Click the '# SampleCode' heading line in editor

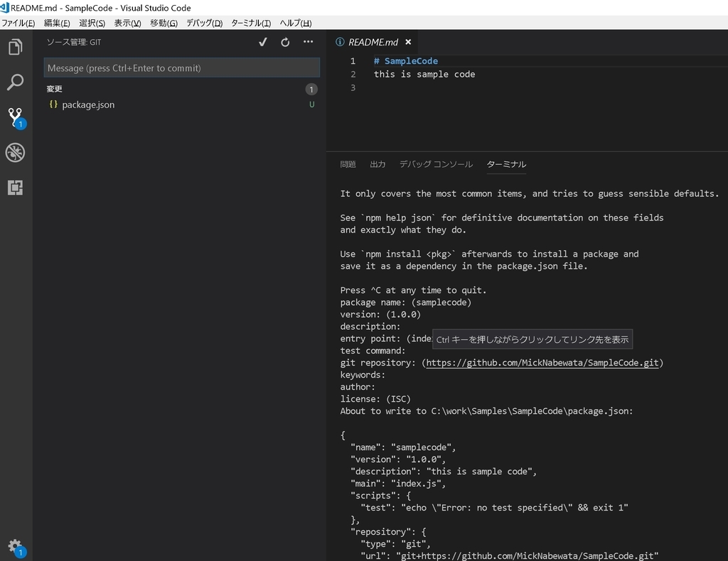(x=406, y=61)
